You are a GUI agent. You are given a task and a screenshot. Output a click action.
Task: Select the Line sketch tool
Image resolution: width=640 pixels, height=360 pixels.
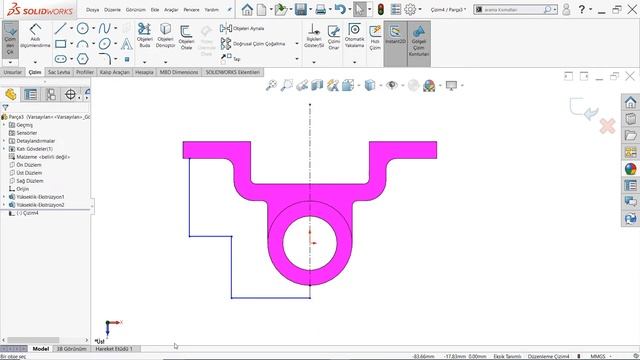[x=60, y=29]
